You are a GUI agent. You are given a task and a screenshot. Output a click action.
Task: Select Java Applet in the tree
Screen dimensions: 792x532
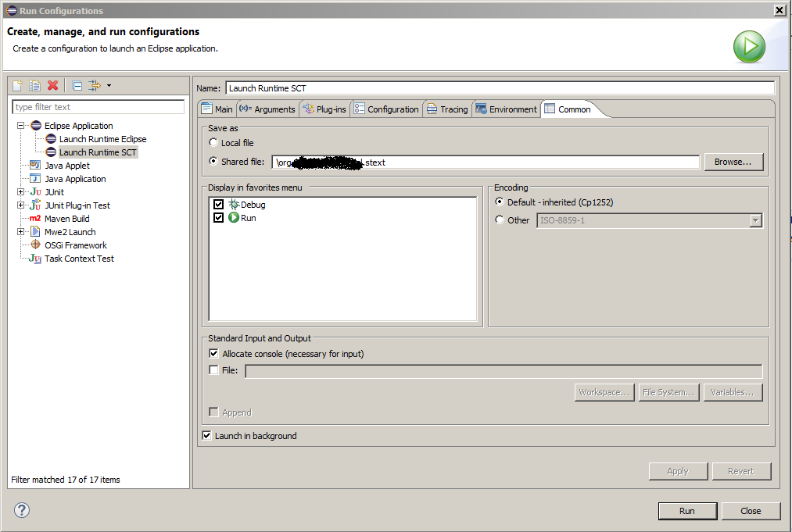point(67,165)
